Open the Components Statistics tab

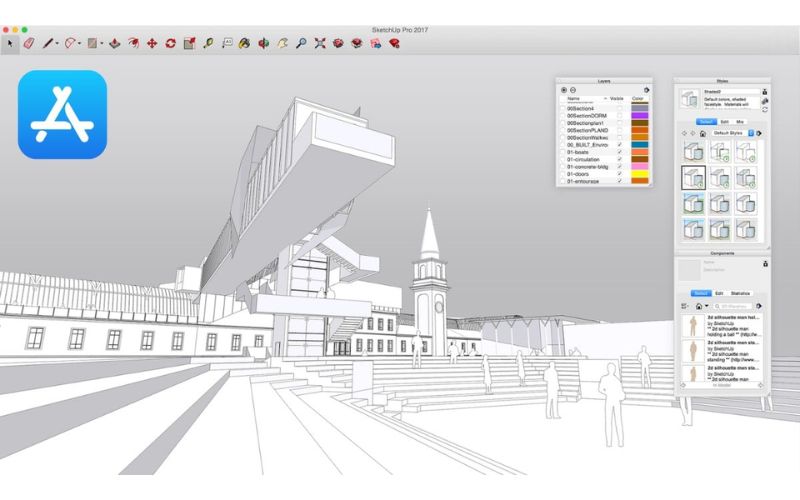pos(740,293)
